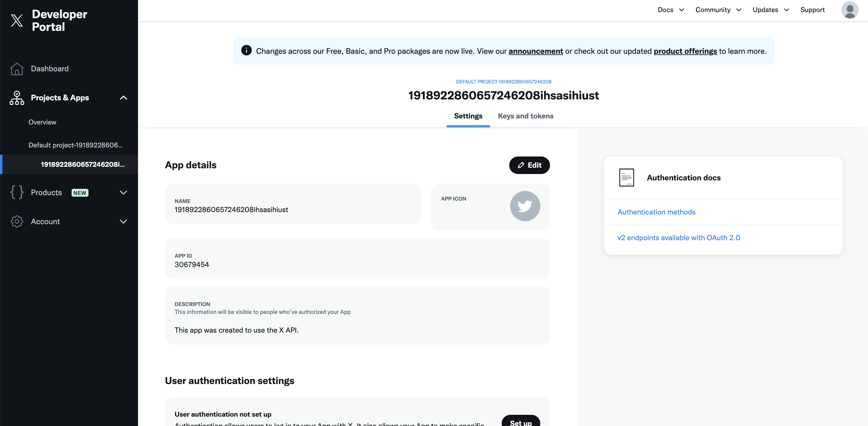Click the Account gear icon
The width and height of the screenshot is (868, 426).
pos(17,221)
